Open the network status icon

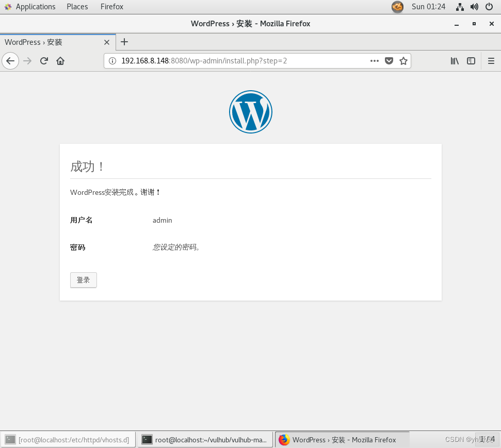[x=460, y=7]
